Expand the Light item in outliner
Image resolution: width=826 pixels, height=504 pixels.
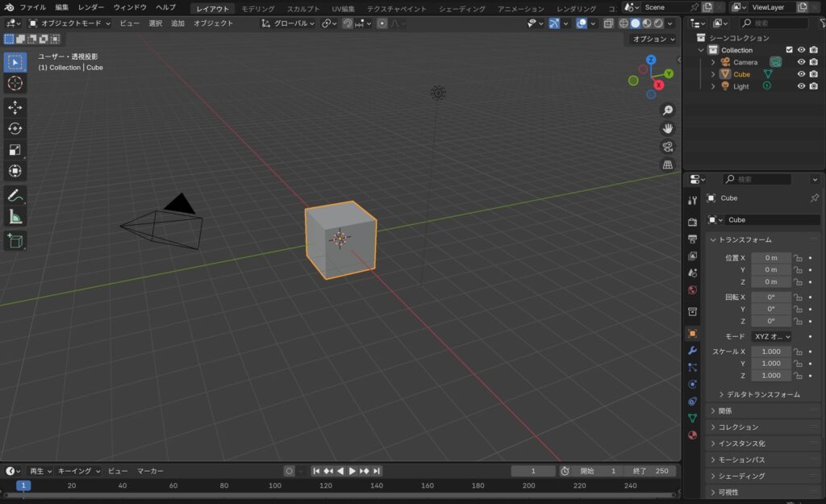point(713,86)
